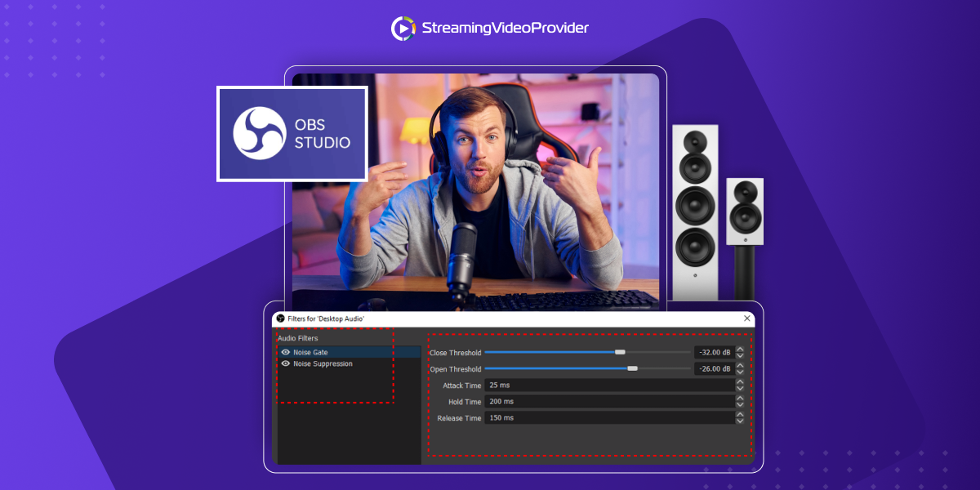
Task: Increase Open Threshold with its up arrow
Action: [x=740, y=365]
